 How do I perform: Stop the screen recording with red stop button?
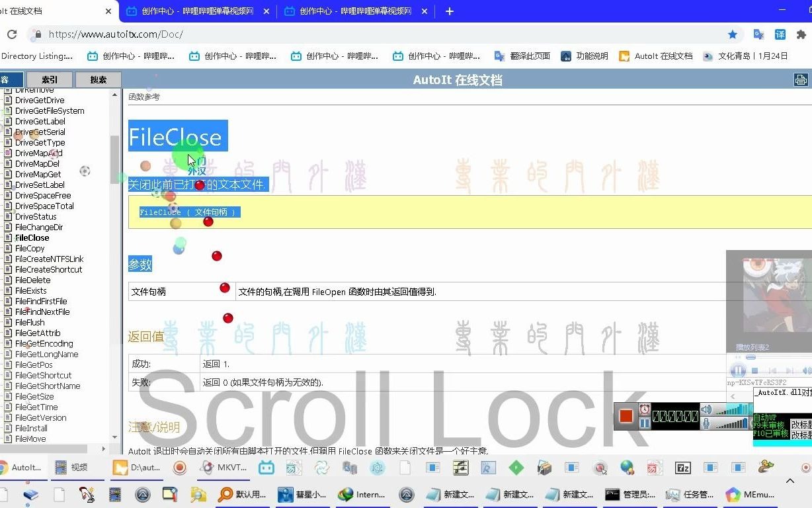click(x=626, y=416)
